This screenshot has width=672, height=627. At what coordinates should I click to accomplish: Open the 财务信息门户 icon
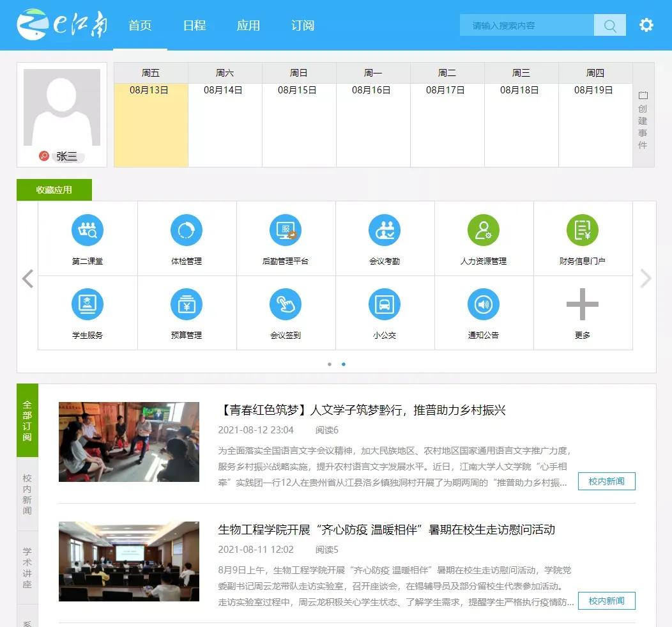click(583, 238)
